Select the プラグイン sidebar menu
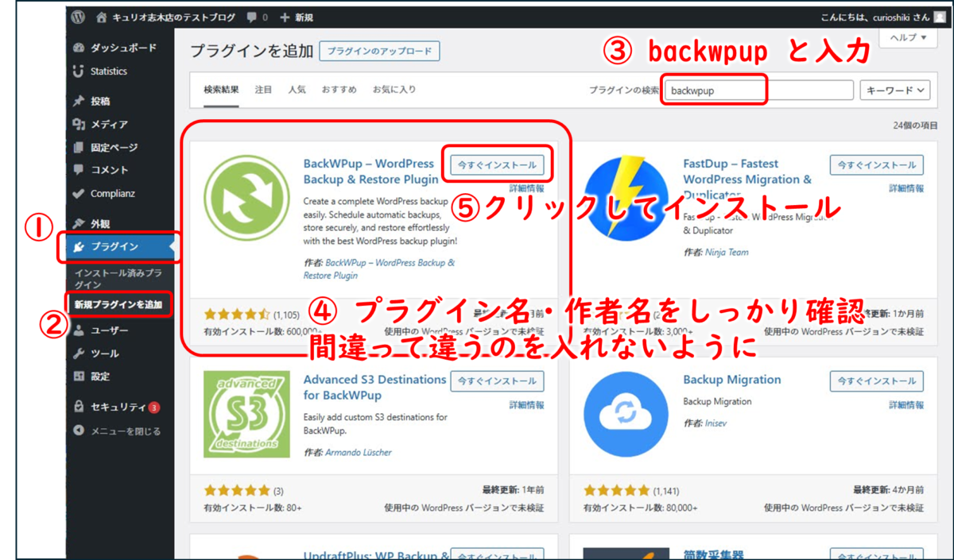 tap(120, 247)
